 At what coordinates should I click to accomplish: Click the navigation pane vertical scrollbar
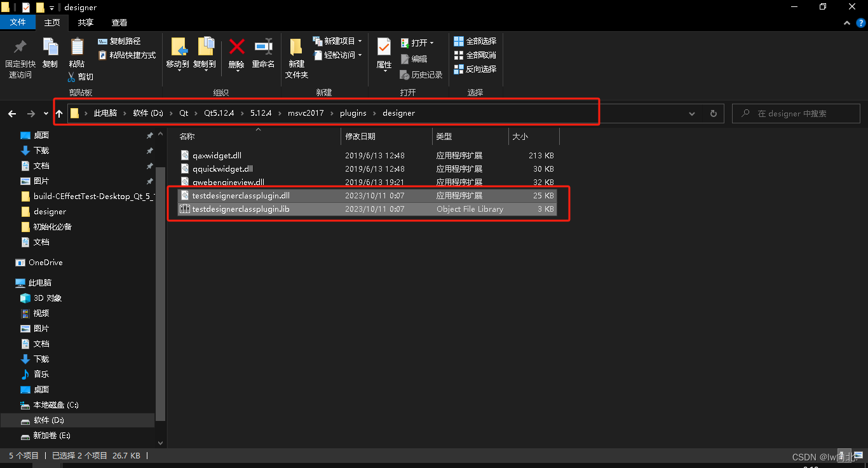click(x=161, y=292)
